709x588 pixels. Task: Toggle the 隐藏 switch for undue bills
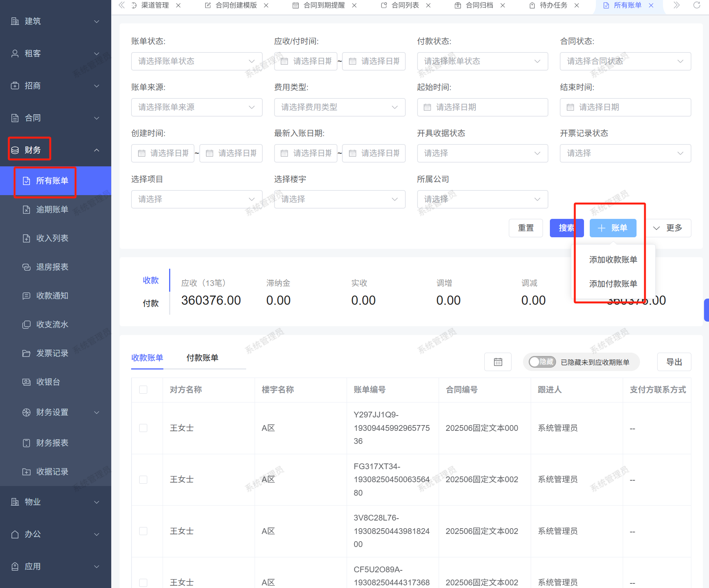542,362
